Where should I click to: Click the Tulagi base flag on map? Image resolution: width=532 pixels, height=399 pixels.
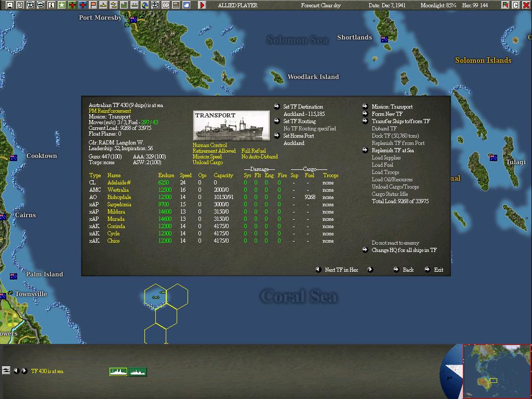pyautogui.click(x=494, y=158)
